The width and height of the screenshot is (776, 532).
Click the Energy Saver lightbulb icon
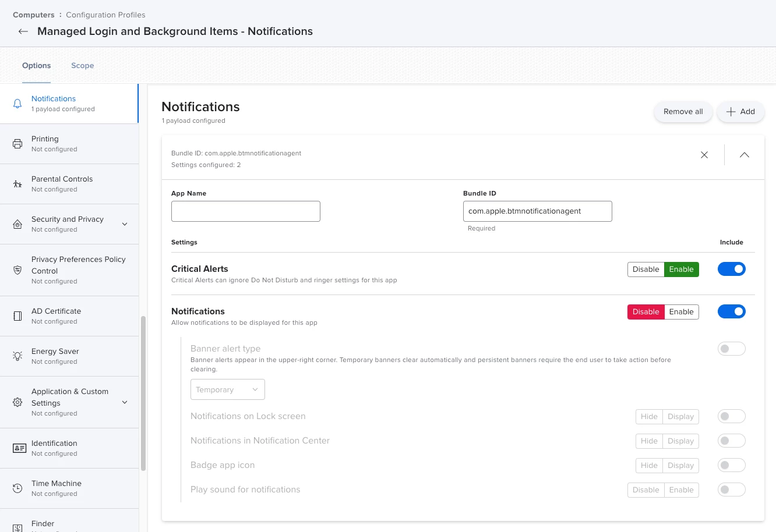[x=17, y=356]
